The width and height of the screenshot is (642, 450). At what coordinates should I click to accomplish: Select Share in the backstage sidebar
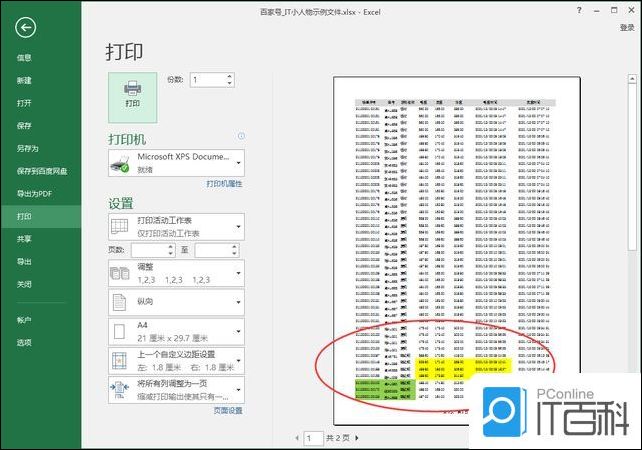24,239
